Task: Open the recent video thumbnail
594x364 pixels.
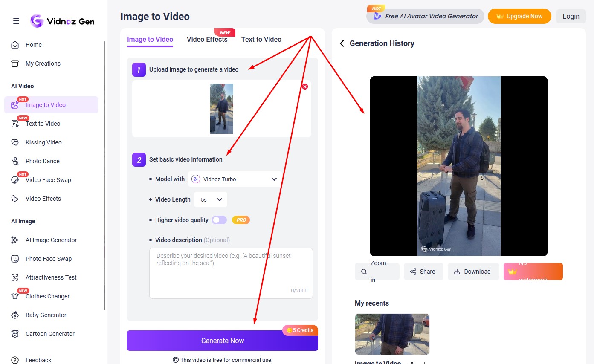Action: 392,334
